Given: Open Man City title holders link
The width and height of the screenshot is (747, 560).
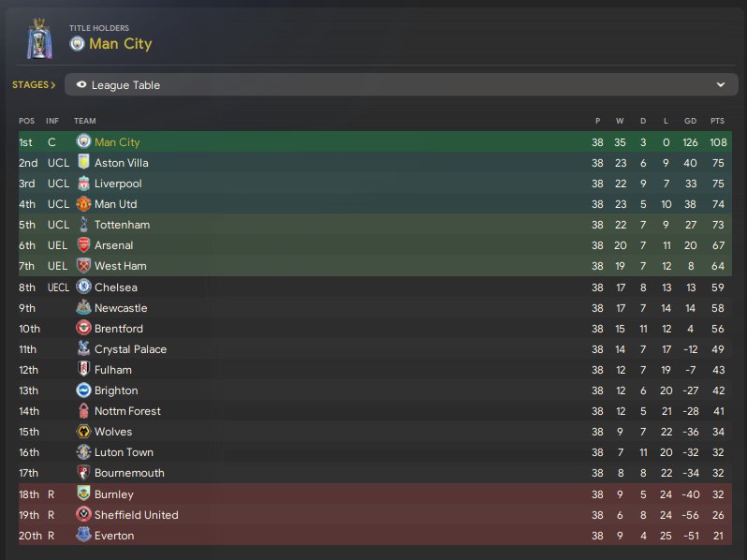Looking at the screenshot, I should point(120,44).
